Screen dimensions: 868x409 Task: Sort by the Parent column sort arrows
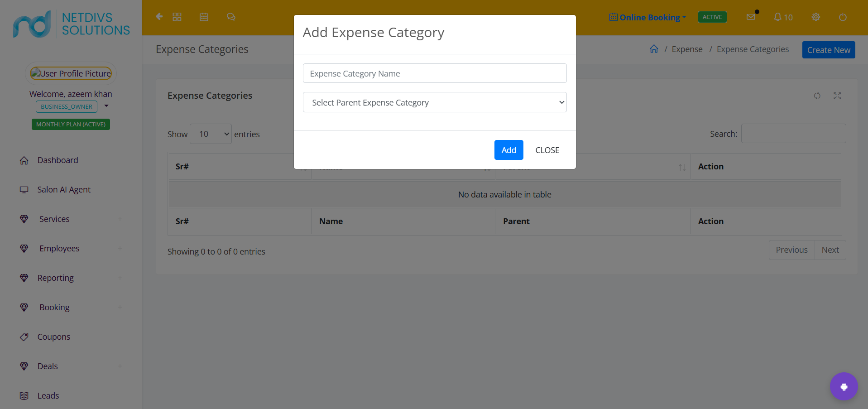pos(682,168)
